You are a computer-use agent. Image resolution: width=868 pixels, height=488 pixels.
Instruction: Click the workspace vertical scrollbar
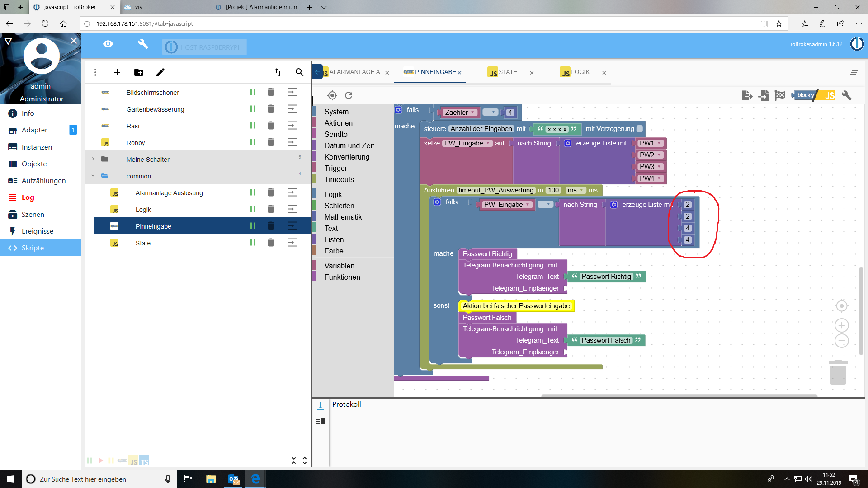pos(861,311)
